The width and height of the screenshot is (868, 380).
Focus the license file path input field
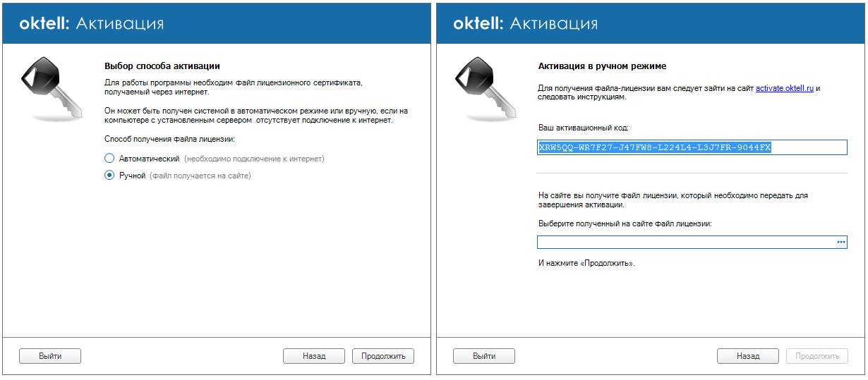tap(685, 243)
